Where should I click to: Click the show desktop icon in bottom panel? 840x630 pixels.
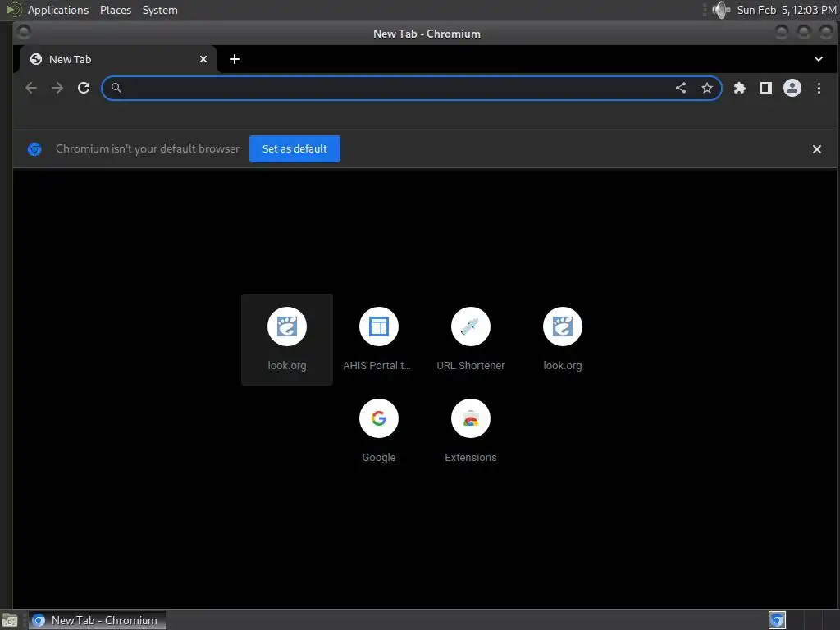click(10, 620)
